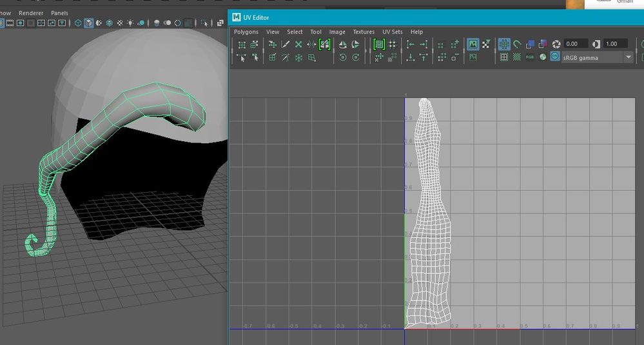Click the remove from isolated UVs icon
This screenshot has height=345, width=644.
pos(454,58)
